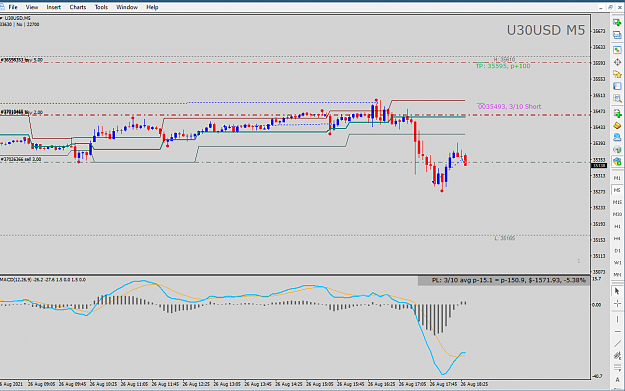Switch chart to W1 timeframe
Screen dimensions: 625x391
[617, 263]
